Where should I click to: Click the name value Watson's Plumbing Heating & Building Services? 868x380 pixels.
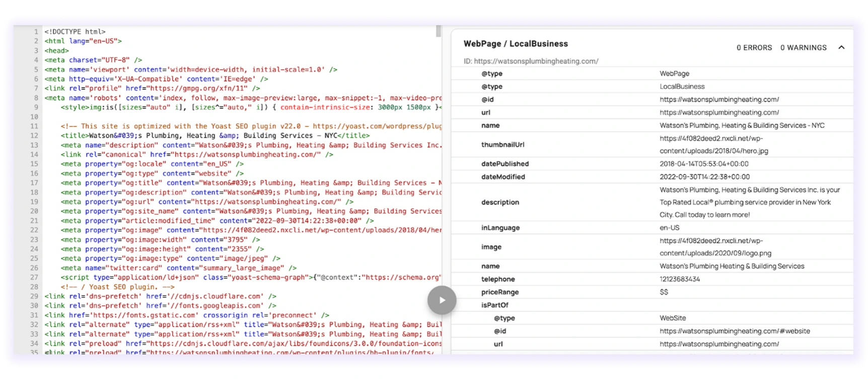(x=732, y=266)
